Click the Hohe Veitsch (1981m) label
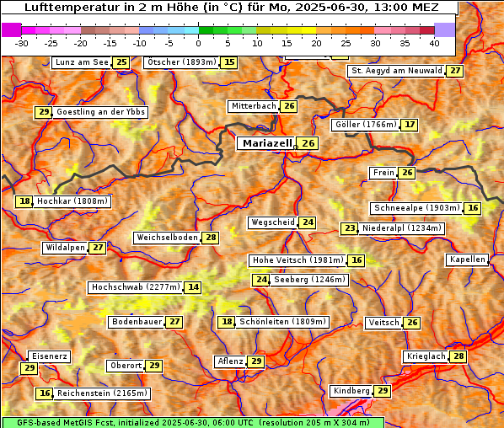 coord(298,260)
